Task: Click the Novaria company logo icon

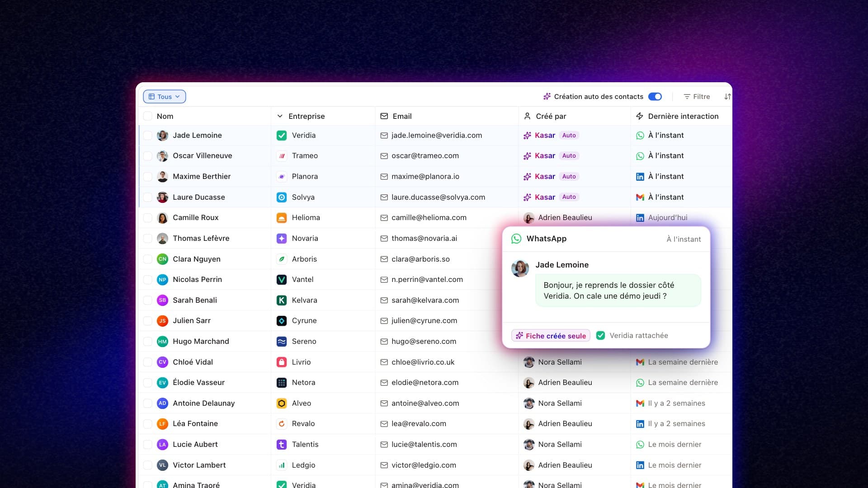Action: coord(282,239)
